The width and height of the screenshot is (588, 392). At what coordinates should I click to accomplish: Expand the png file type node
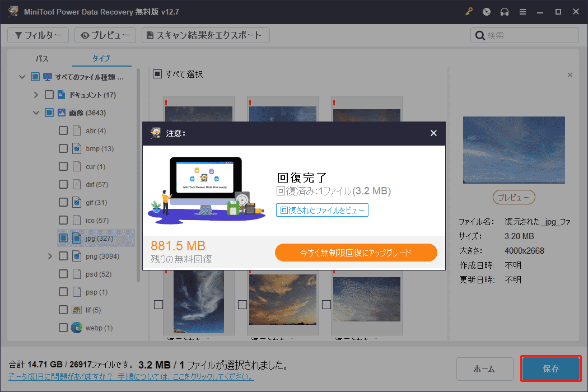(x=49, y=255)
